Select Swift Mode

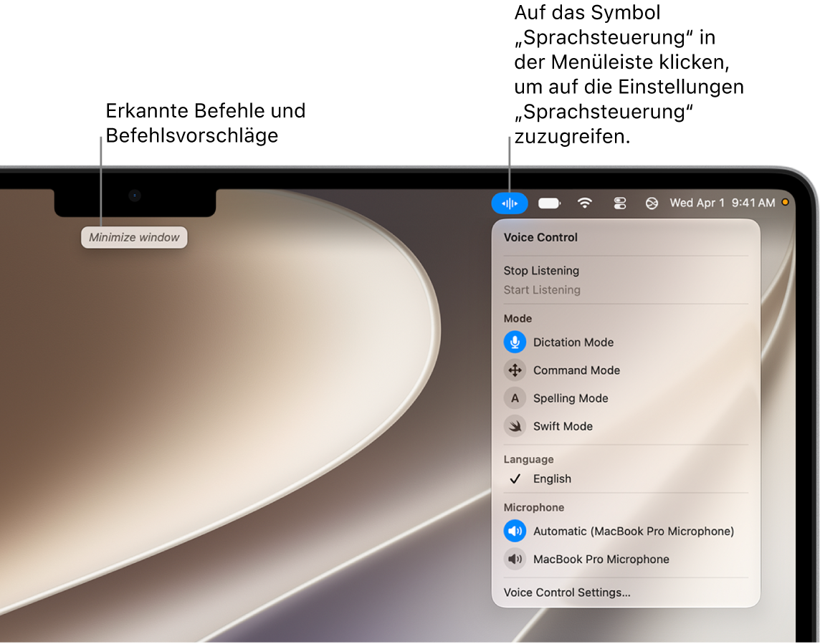626,426
